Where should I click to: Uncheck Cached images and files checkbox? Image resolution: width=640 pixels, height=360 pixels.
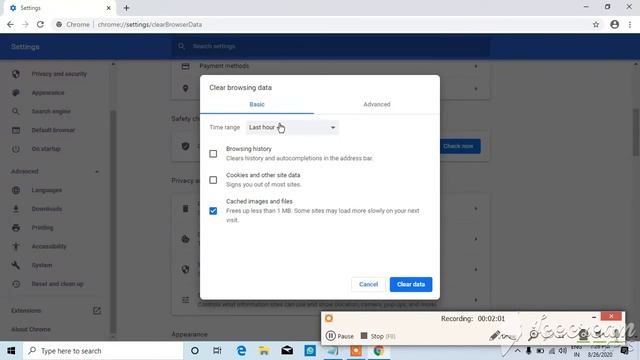213,211
